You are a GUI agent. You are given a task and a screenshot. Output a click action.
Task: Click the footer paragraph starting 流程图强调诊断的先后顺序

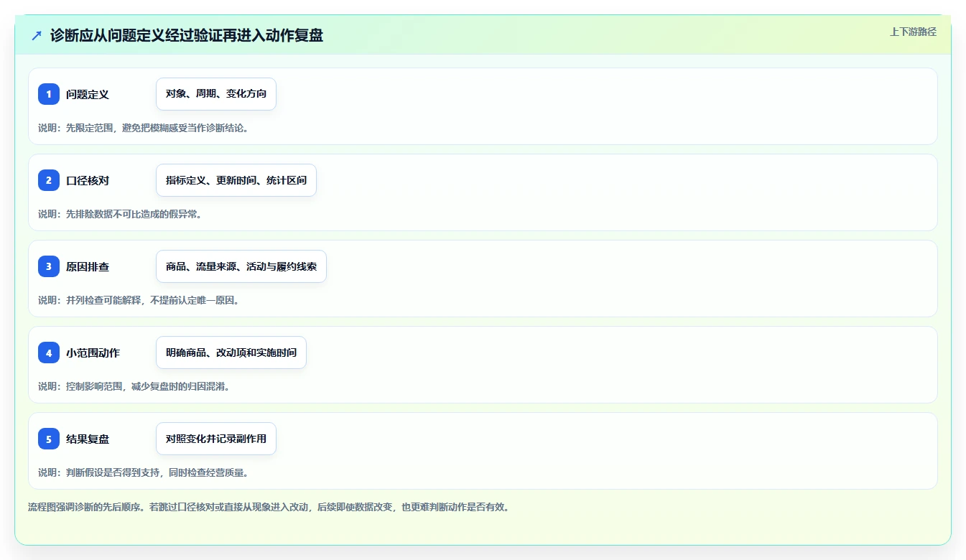coord(269,507)
